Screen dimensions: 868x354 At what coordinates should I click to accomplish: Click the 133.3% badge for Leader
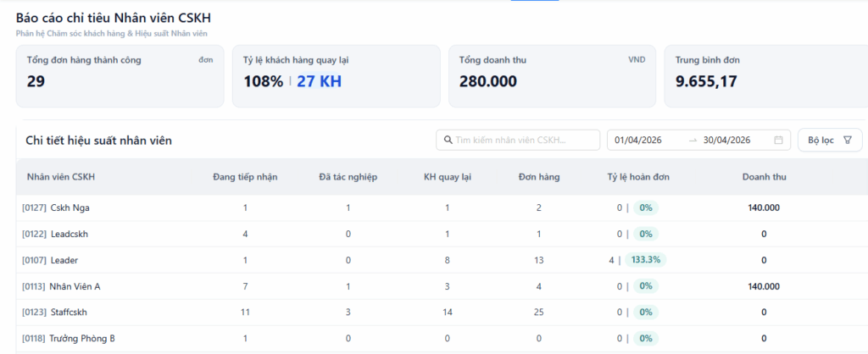click(x=646, y=260)
